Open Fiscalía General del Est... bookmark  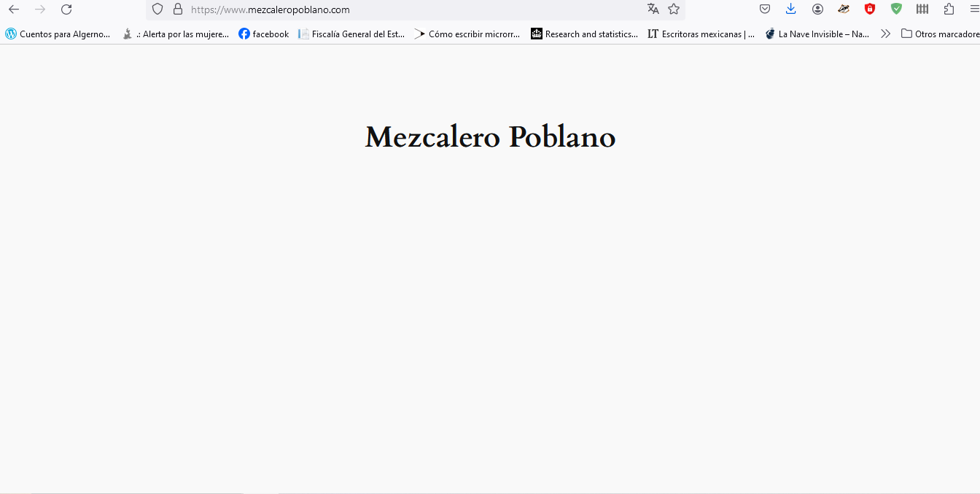(351, 34)
